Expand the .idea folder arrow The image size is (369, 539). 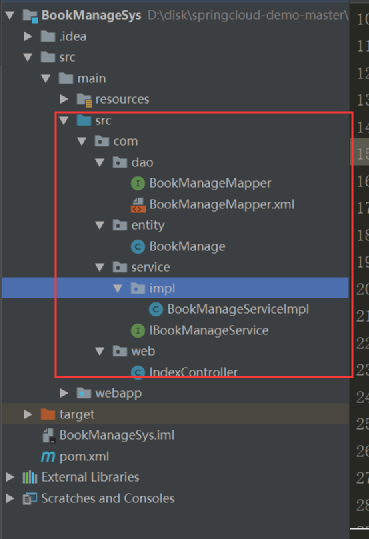[x=28, y=36]
